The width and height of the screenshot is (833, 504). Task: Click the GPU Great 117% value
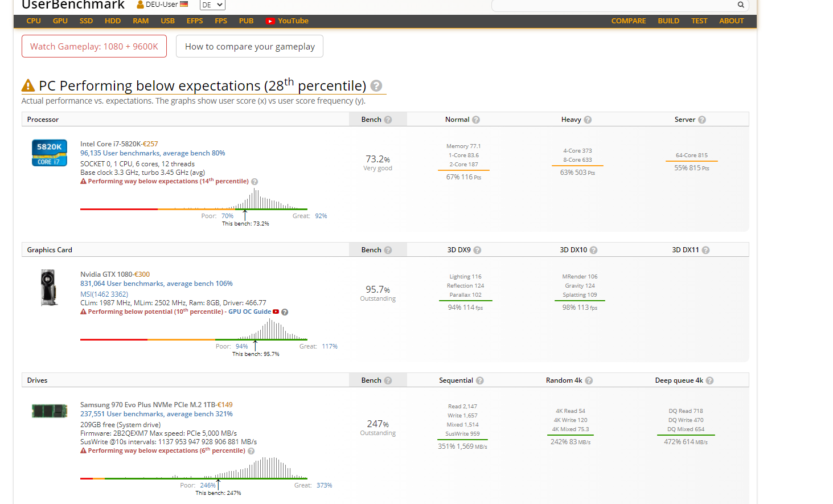[330, 346]
